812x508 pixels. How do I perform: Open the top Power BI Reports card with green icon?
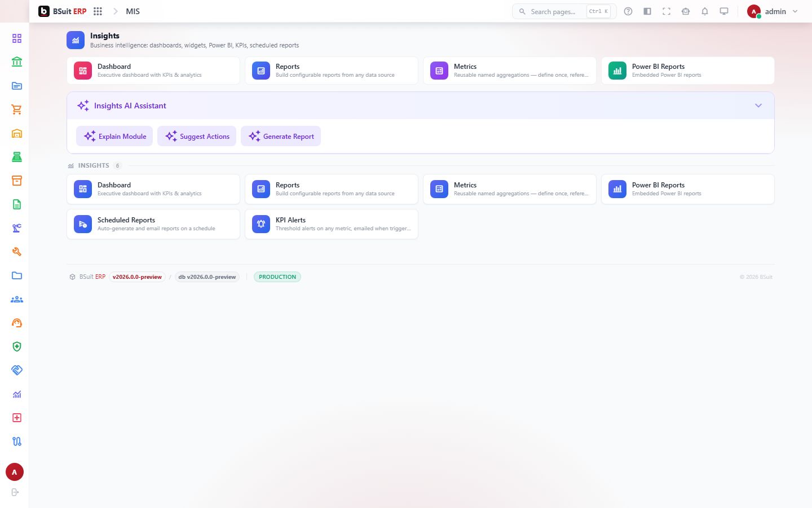coord(688,71)
